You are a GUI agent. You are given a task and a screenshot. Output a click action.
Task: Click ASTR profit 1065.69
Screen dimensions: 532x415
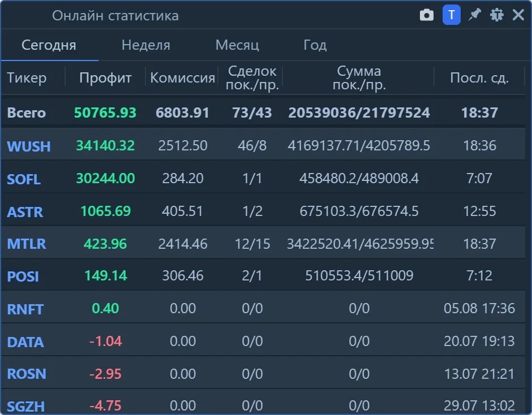(105, 211)
